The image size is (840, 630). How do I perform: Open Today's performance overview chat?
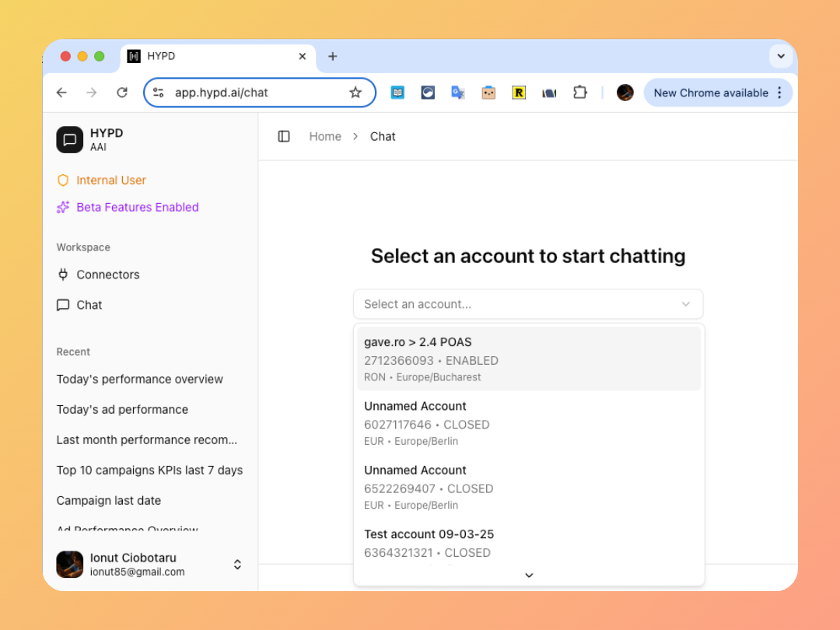coord(140,379)
